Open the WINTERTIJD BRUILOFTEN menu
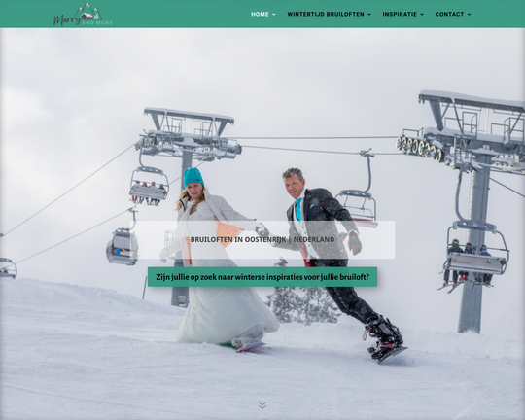 [326, 14]
